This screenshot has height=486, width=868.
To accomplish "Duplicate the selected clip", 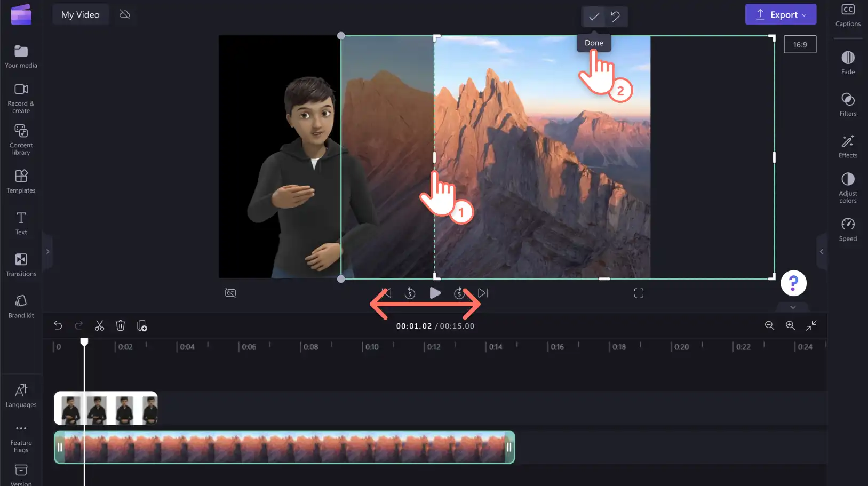I will coord(142,325).
